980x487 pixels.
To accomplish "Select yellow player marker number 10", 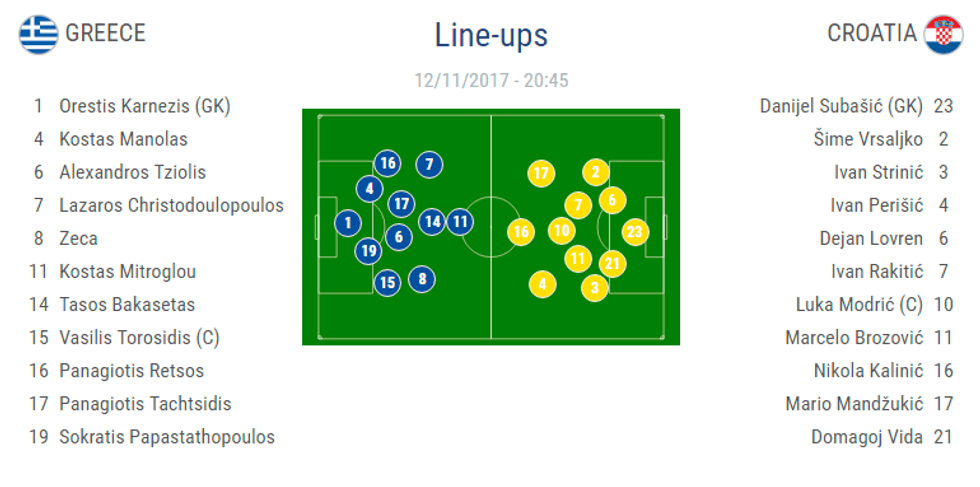I will tap(562, 231).
